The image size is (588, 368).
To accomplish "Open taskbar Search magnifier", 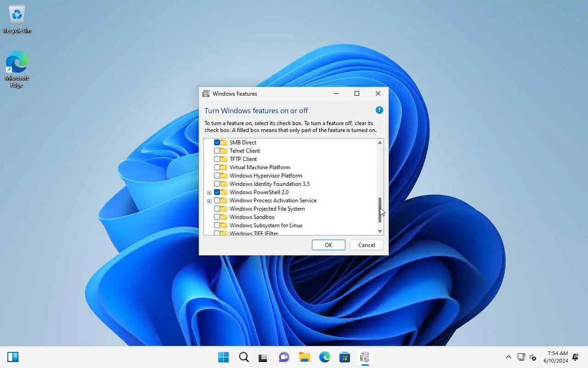I will pos(244,357).
